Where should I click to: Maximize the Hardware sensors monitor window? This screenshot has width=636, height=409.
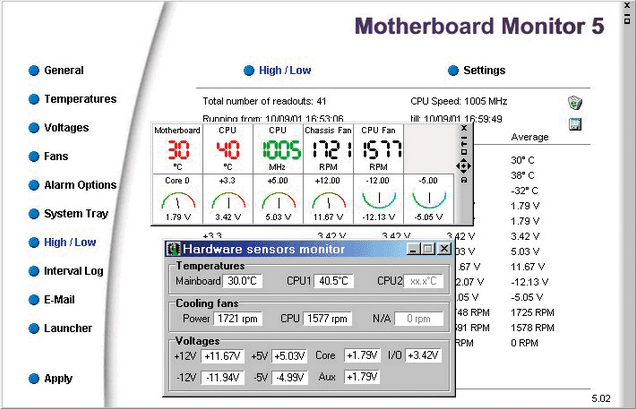428,249
